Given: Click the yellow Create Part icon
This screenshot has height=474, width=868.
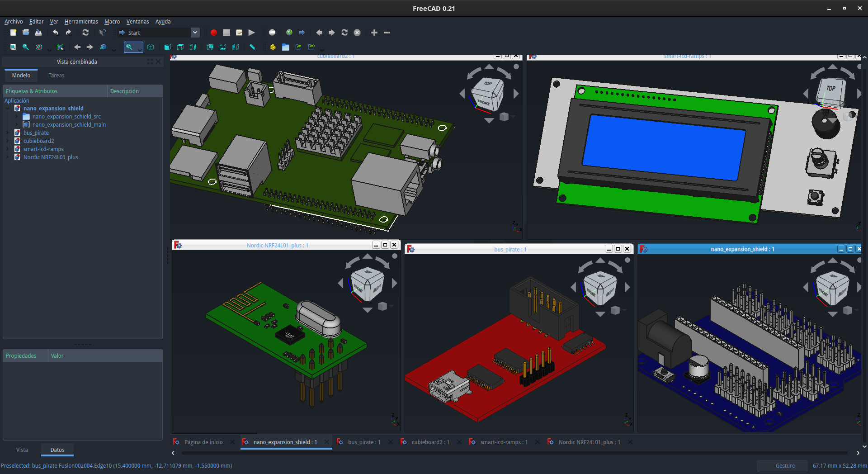Looking at the screenshot, I should 273,47.
